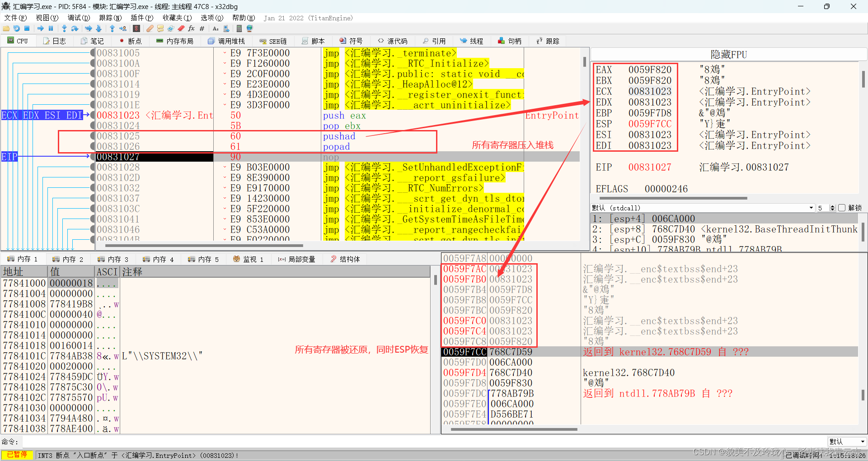Open patches with the band-aid icon

point(150,28)
